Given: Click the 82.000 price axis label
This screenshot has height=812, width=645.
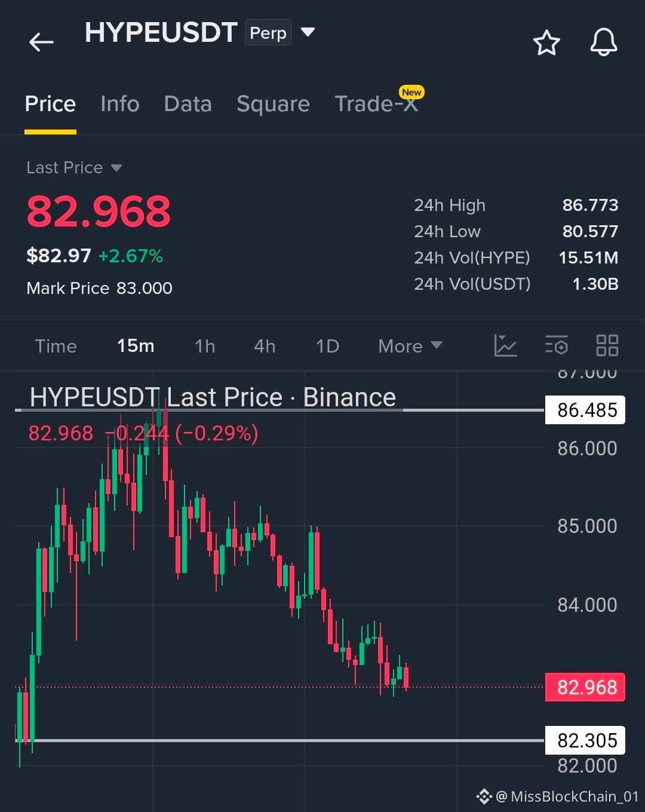Looking at the screenshot, I should click(587, 766).
